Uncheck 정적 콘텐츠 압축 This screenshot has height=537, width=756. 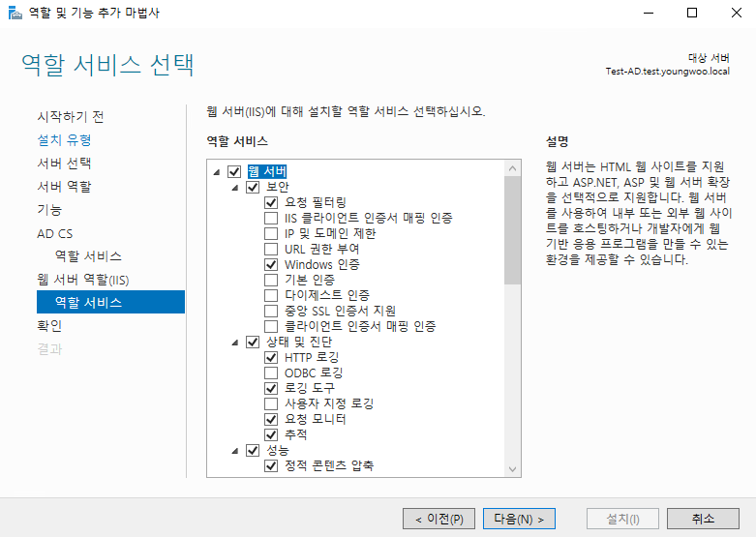(x=271, y=465)
